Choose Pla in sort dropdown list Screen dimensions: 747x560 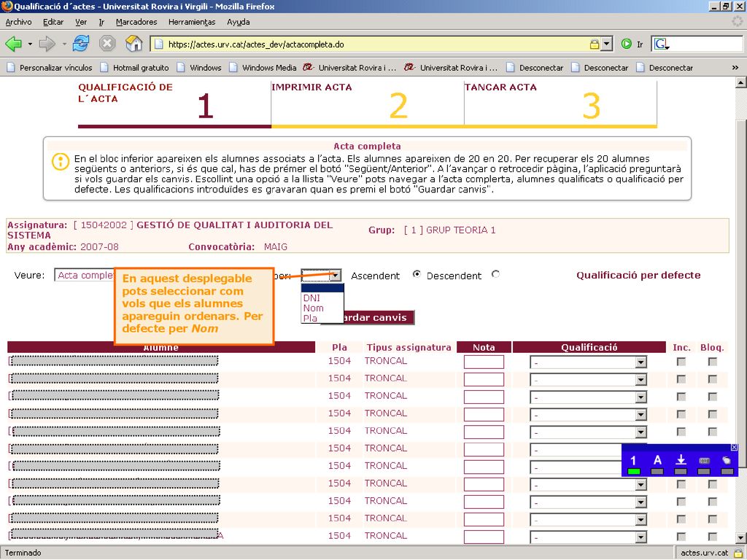[x=322, y=318]
